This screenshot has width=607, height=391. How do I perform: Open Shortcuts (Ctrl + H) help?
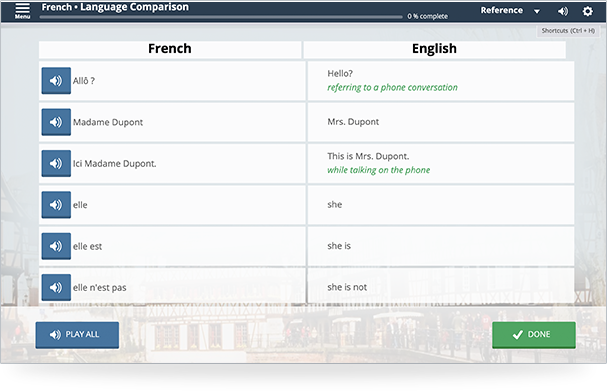(568, 31)
